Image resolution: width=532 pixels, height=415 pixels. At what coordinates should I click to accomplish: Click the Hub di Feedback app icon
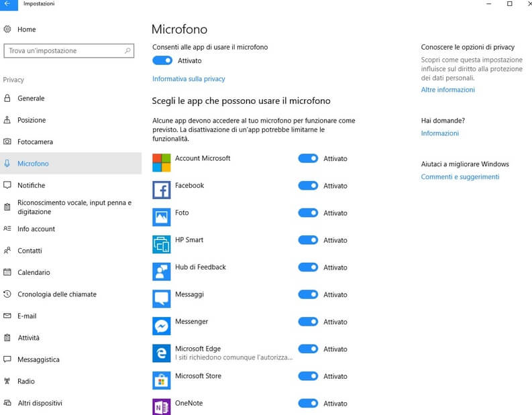[x=162, y=272]
